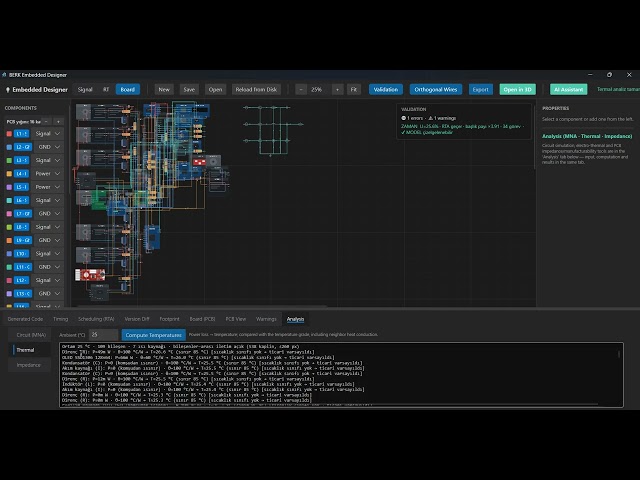Select the red sensor board on the canvas

[x=90, y=275]
